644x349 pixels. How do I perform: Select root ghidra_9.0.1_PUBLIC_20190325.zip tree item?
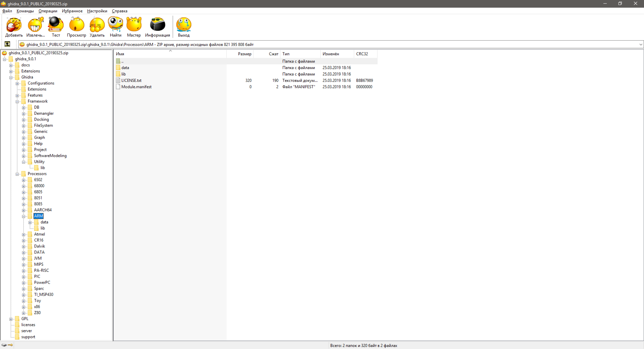(x=38, y=53)
